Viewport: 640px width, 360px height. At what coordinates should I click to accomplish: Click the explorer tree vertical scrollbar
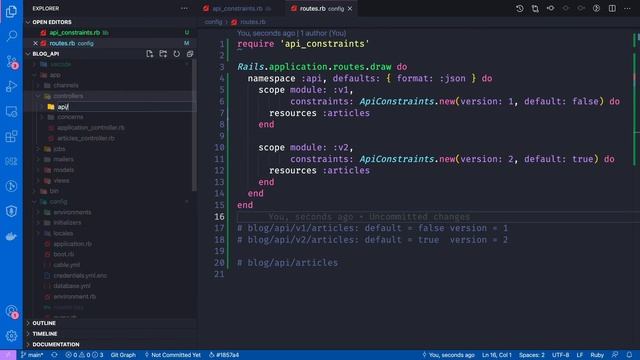tap(194, 125)
